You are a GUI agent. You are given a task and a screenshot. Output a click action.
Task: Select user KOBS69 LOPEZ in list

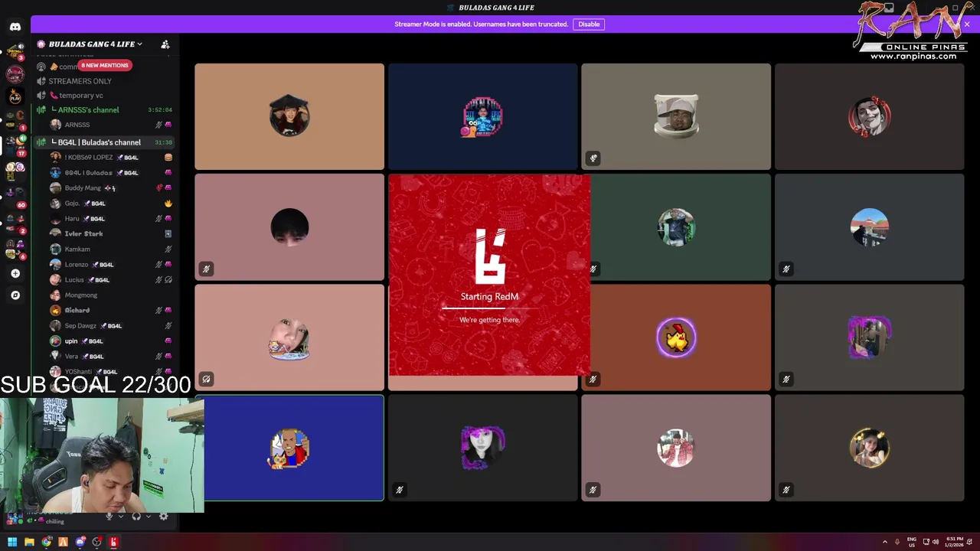coord(111,158)
